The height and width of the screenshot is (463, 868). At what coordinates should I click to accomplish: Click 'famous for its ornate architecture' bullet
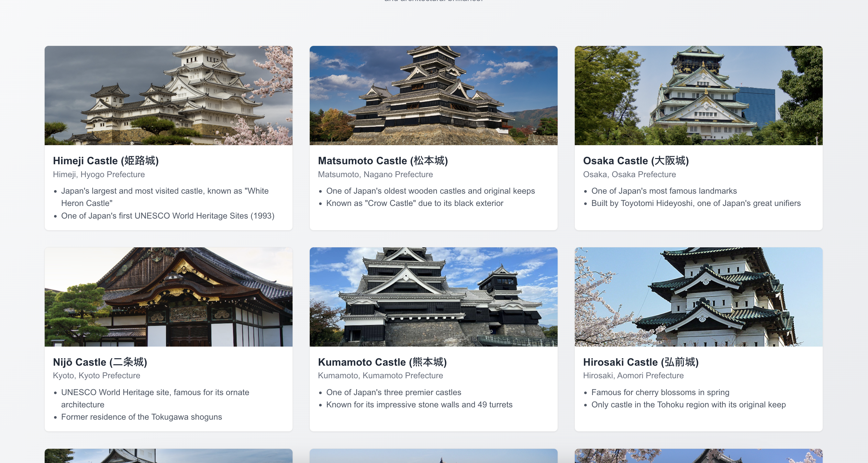click(155, 398)
